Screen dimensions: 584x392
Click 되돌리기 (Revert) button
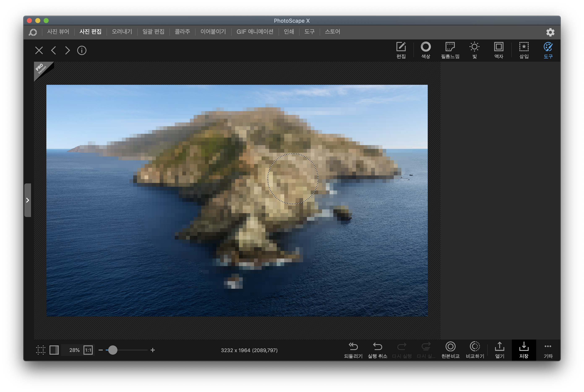point(353,347)
